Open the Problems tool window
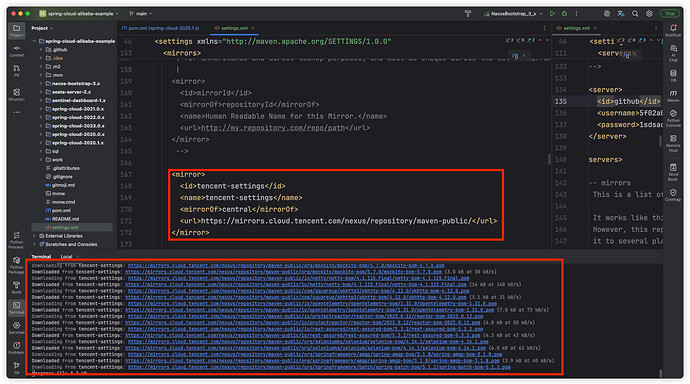690x384 pixels. [x=16, y=348]
